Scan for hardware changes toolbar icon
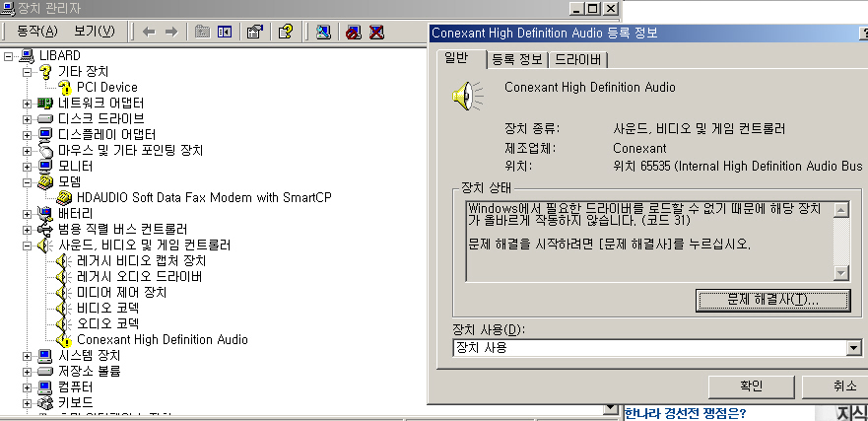Viewport: 868px width, 421px height. (x=323, y=32)
